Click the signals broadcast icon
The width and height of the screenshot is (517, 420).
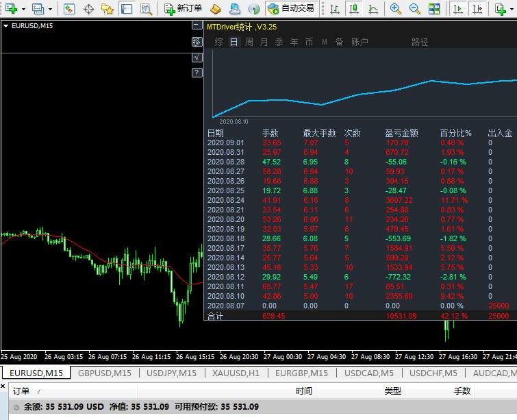click(x=254, y=9)
